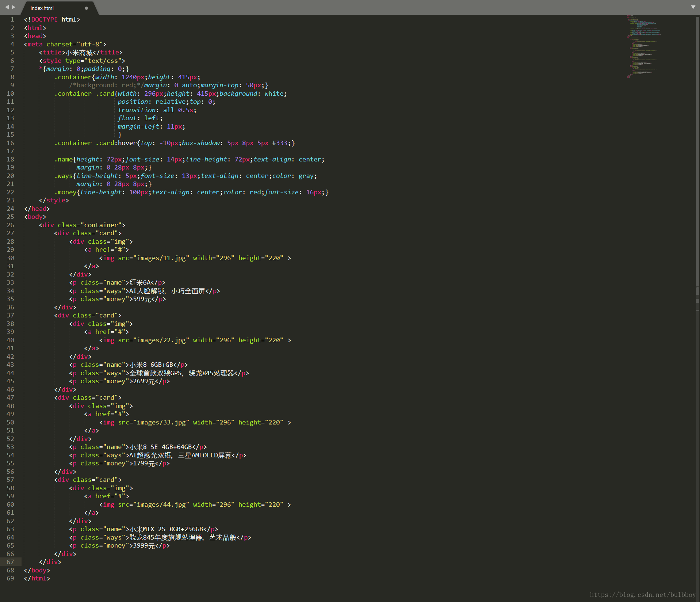Click the transition: all 0.5s line
The height and width of the screenshot is (602, 700).
click(x=157, y=110)
